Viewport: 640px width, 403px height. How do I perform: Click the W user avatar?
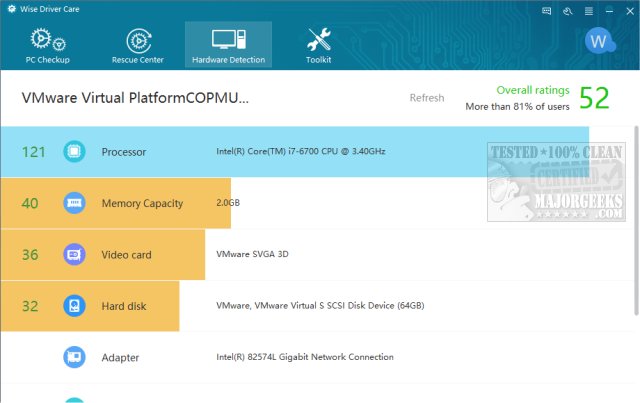point(599,41)
